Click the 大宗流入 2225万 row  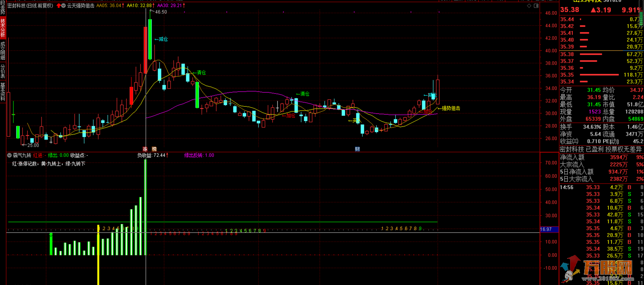601,165
